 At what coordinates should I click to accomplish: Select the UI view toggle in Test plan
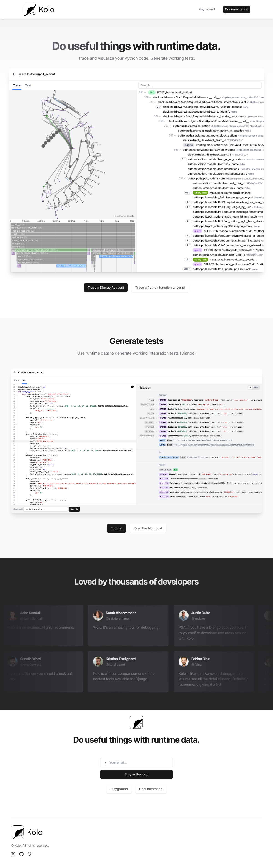click(250, 387)
